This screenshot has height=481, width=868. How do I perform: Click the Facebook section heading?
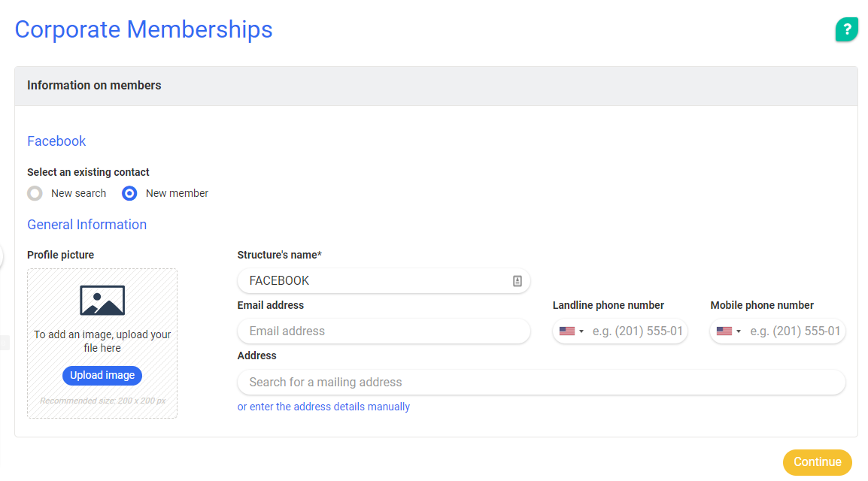click(x=56, y=141)
